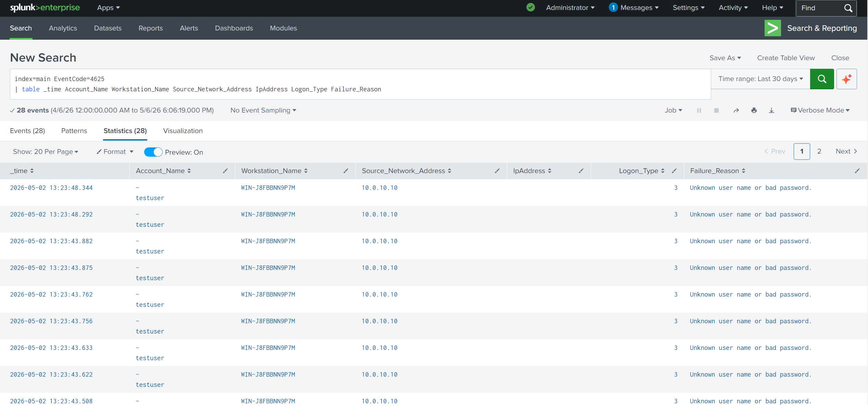Open the No Event Sampling dropdown
Image resolution: width=868 pixels, height=405 pixels.
tap(263, 110)
